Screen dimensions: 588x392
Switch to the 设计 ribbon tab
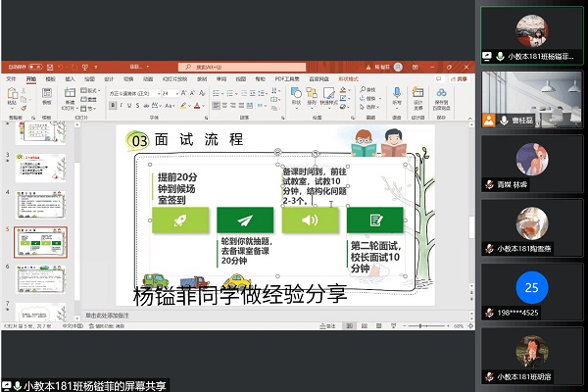(x=110, y=78)
